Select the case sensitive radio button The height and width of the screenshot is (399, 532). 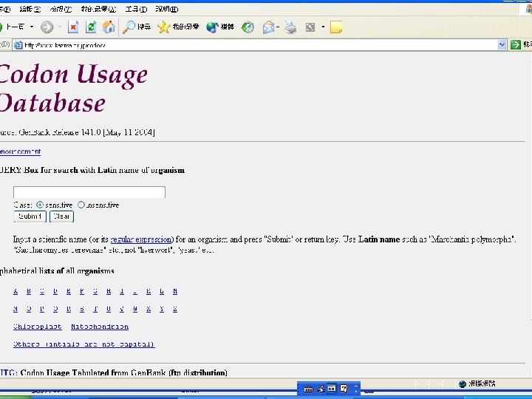point(40,205)
